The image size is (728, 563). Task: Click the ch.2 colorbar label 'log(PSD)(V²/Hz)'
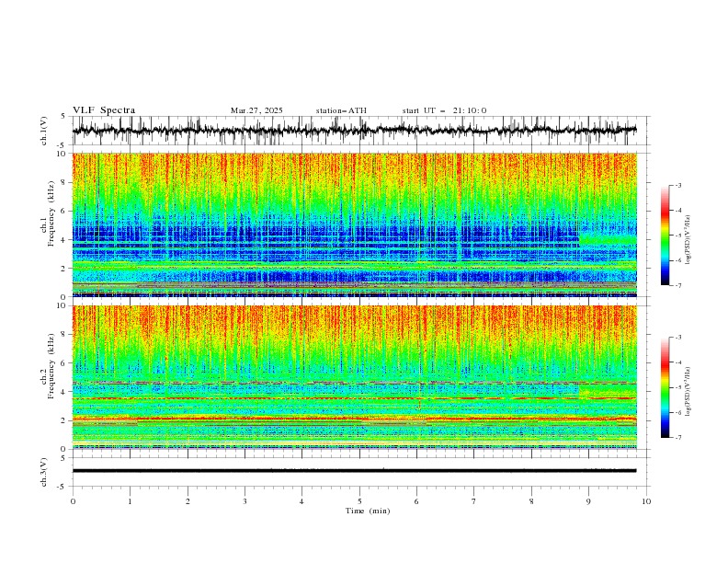pos(688,392)
